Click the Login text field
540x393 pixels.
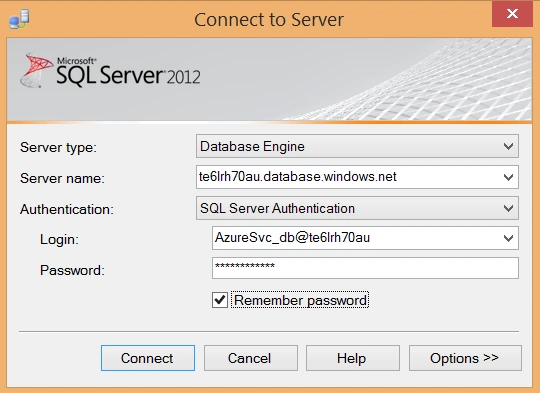coord(355,238)
